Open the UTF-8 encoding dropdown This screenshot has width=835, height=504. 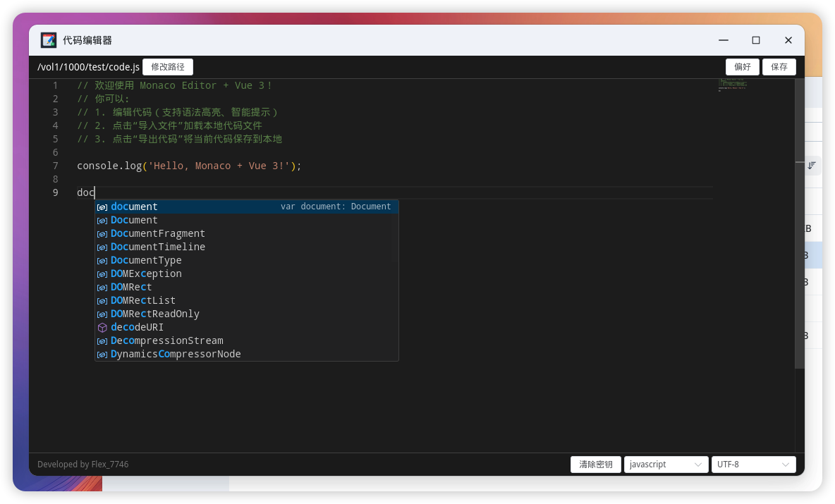[753, 465]
